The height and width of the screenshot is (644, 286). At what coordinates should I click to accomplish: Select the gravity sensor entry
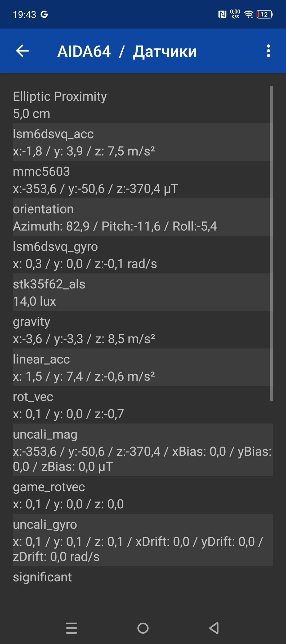click(140, 330)
